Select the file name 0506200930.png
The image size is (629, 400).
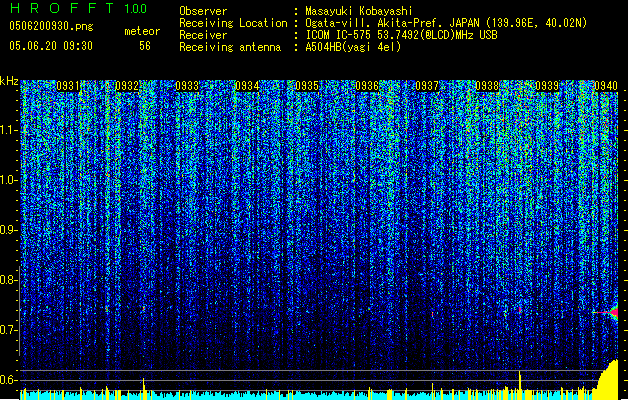click(x=51, y=26)
